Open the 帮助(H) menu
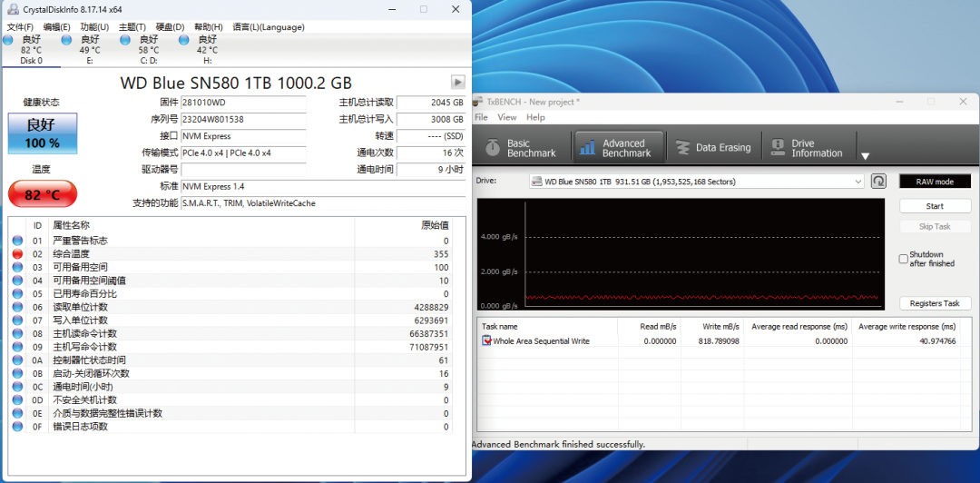The height and width of the screenshot is (483, 980). 208,27
